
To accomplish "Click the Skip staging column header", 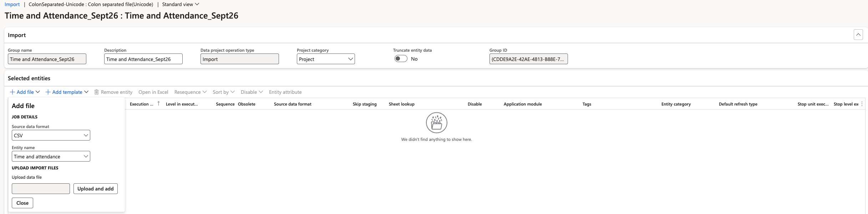I will pos(365,104).
